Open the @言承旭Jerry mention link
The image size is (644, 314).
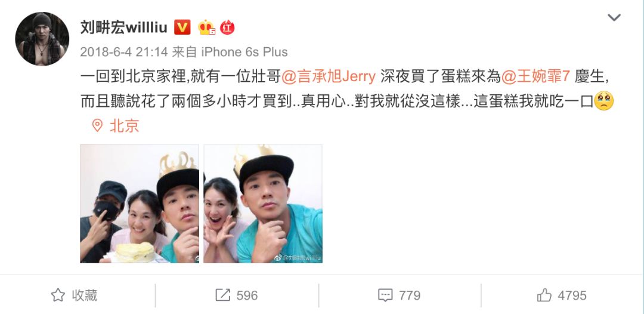(329, 77)
